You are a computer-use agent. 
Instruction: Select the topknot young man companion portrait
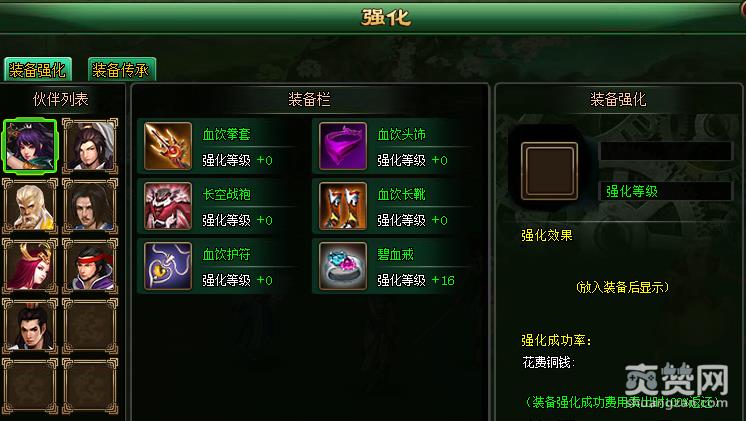pos(30,326)
